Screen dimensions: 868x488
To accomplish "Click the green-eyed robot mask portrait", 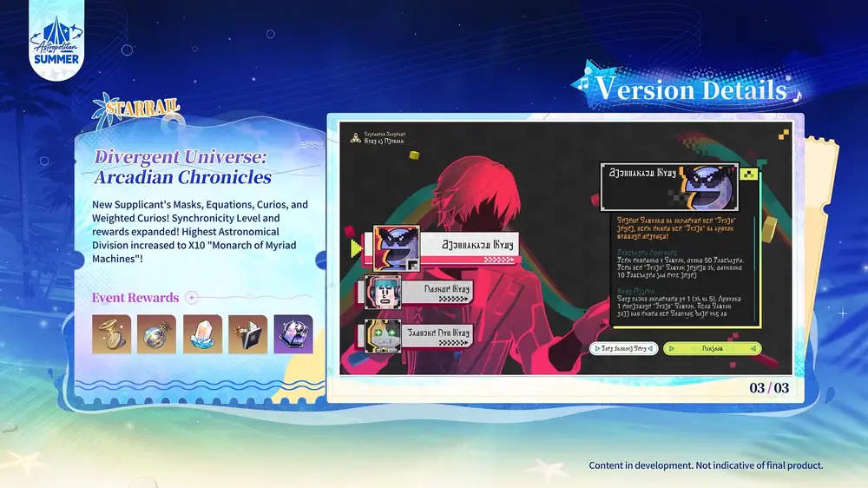I will point(383,336).
